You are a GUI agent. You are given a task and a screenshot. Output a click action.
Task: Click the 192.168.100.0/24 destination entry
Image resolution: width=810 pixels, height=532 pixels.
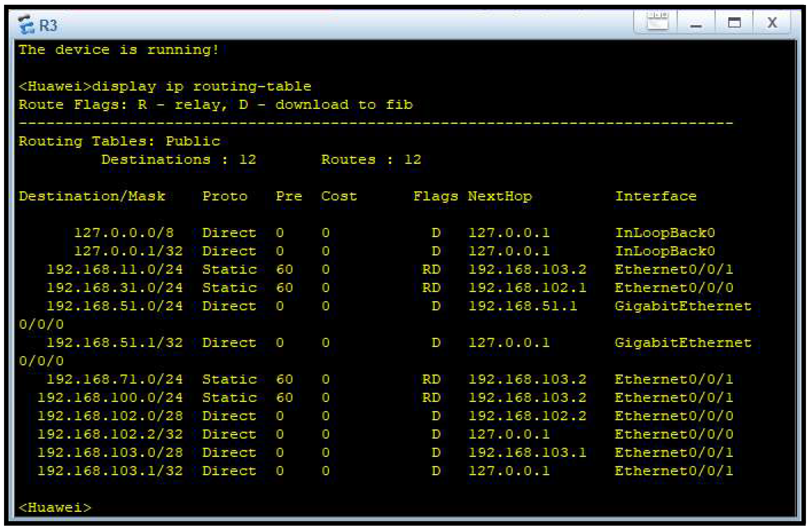110,398
